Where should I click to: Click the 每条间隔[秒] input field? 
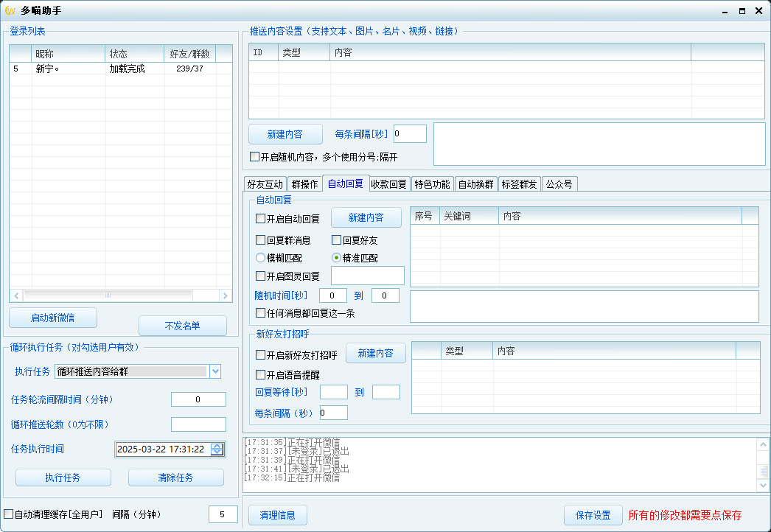[x=410, y=134]
